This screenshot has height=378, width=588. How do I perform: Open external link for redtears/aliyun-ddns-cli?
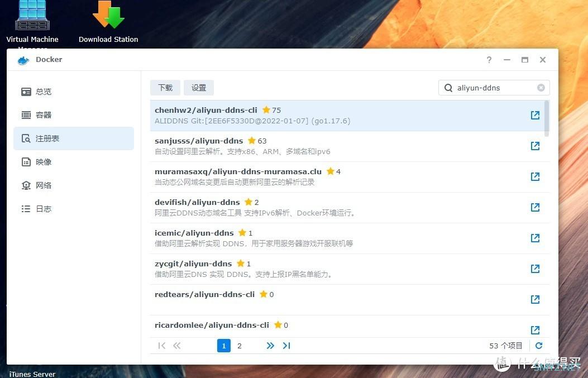coord(535,300)
